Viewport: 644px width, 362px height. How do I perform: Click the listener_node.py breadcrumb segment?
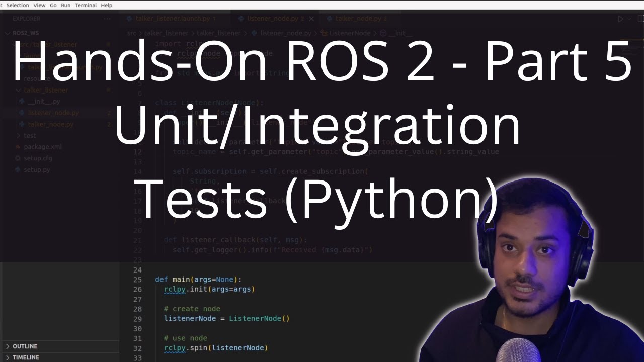coord(285,33)
